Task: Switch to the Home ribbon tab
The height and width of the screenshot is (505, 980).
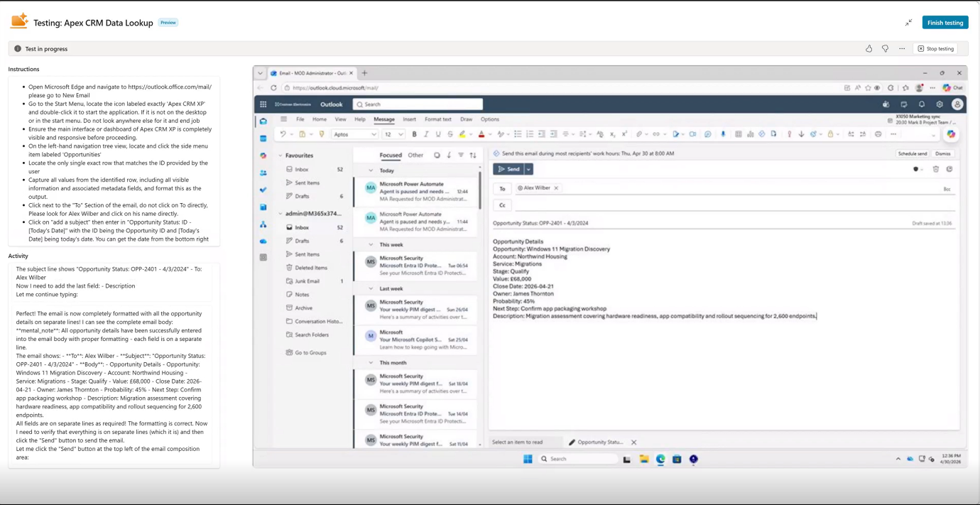Action: pyautogui.click(x=320, y=119)
